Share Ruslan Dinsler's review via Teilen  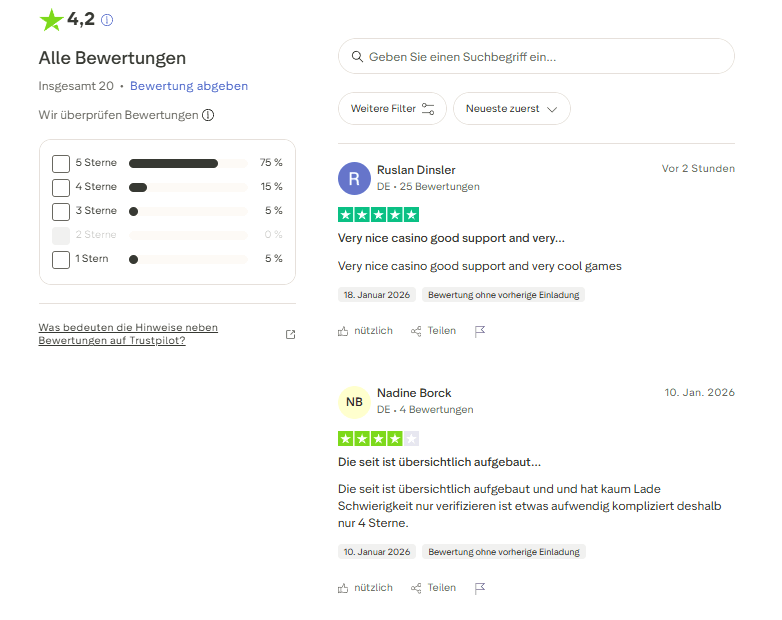point(432,331)
